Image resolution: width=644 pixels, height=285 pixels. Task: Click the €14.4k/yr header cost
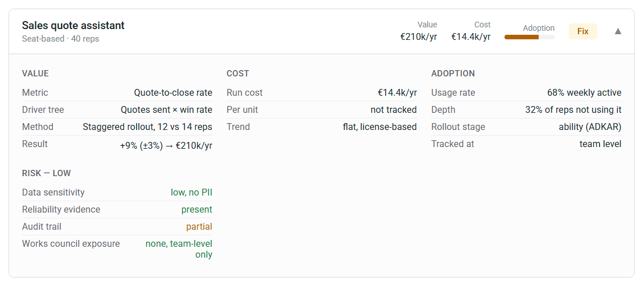471,36
